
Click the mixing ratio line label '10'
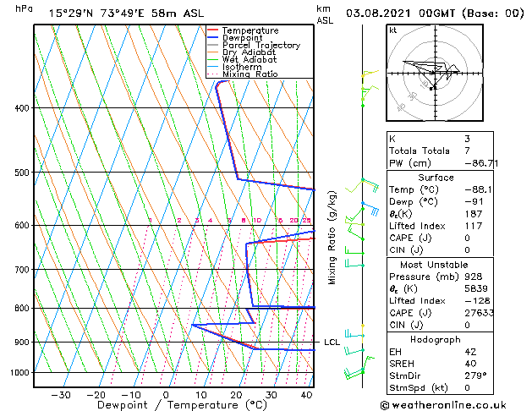(x=257, y=221)
